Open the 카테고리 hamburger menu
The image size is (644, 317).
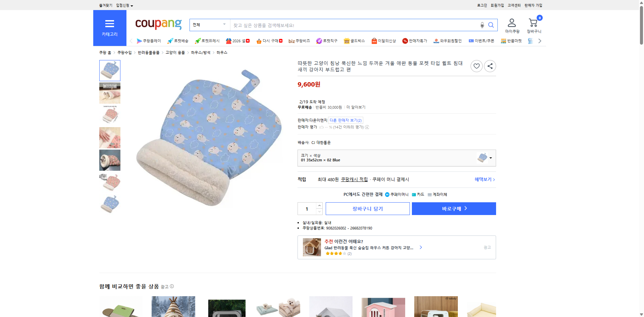point(110,23)
